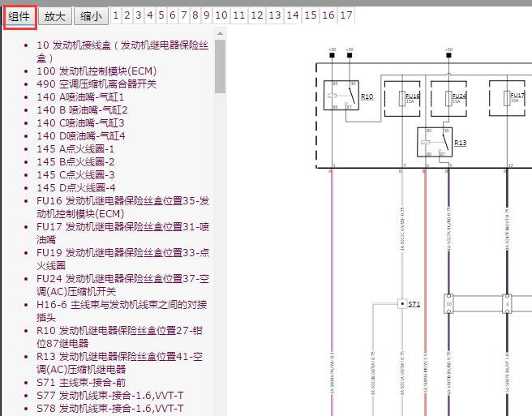The height and width of the screenshot is (416, 532).
Task: Click the FU17 fuse symbol in diagram
Action: [507, 98]
